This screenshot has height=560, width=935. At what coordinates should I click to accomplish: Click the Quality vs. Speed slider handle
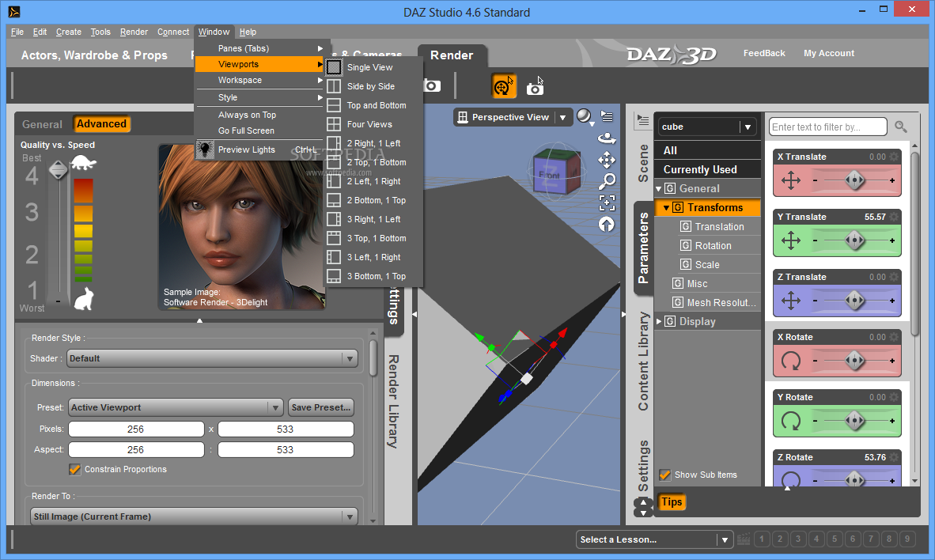58,170
